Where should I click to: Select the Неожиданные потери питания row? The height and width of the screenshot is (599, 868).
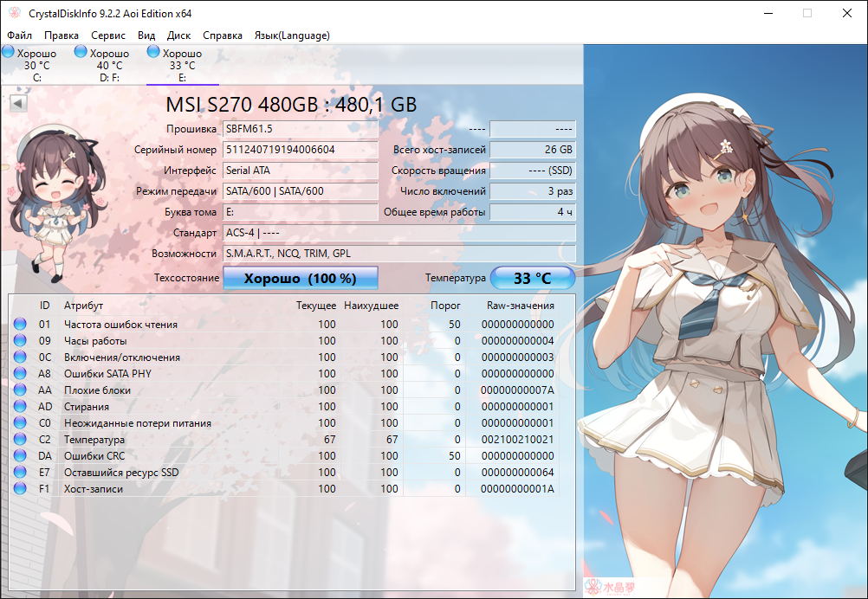284,423
